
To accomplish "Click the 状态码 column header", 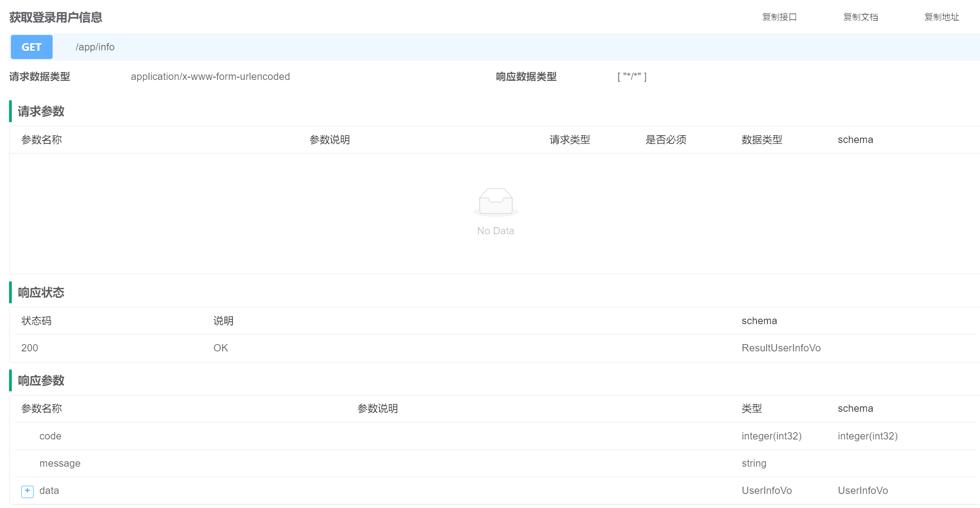I will coord(36,321).
